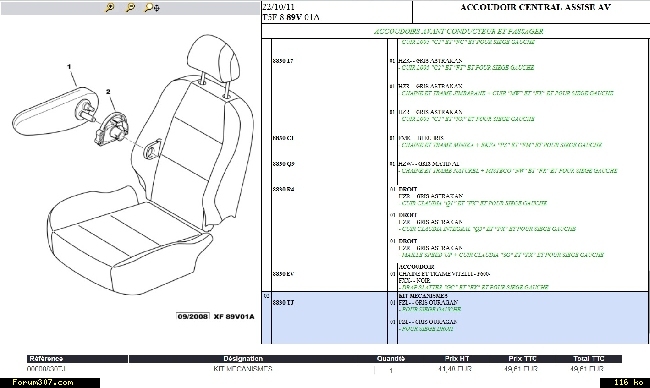The image size is (650, 388).
Task: Click callout number 1 on the diagram
Action: [69, 66]
